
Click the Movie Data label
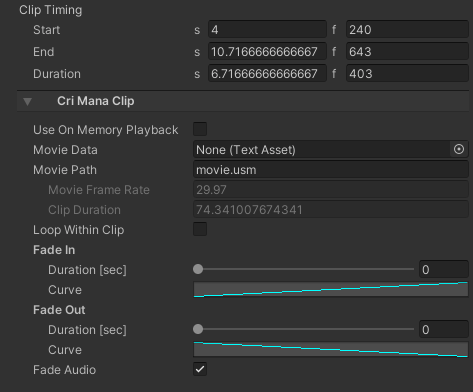(x=65, y=150)
